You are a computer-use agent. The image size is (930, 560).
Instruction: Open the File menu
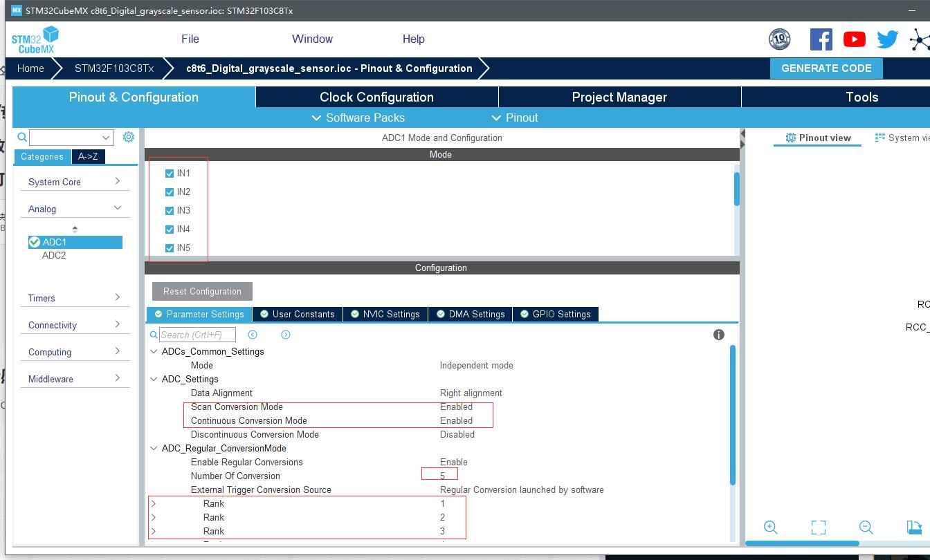[190, 39]
